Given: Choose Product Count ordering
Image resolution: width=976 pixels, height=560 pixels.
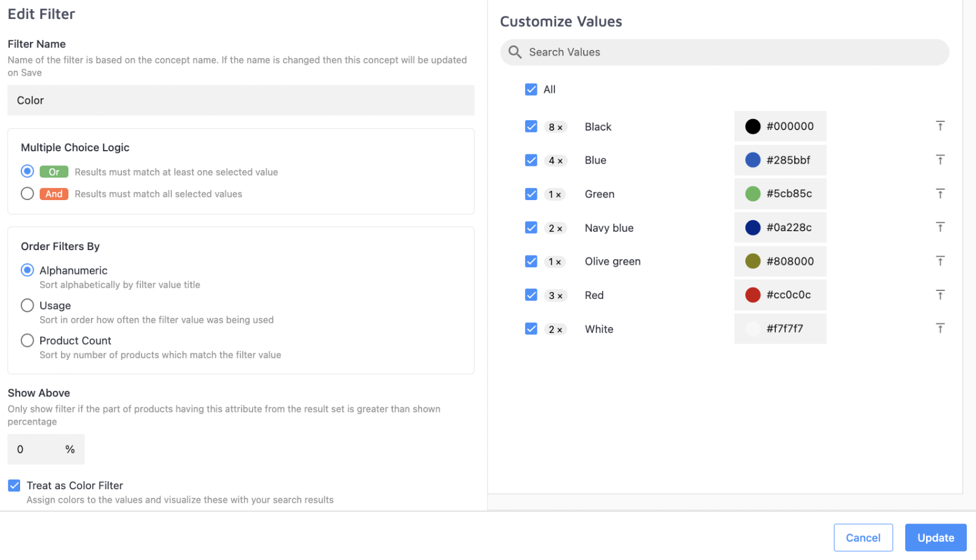Looking at the screenshot, I should (27, 340).
